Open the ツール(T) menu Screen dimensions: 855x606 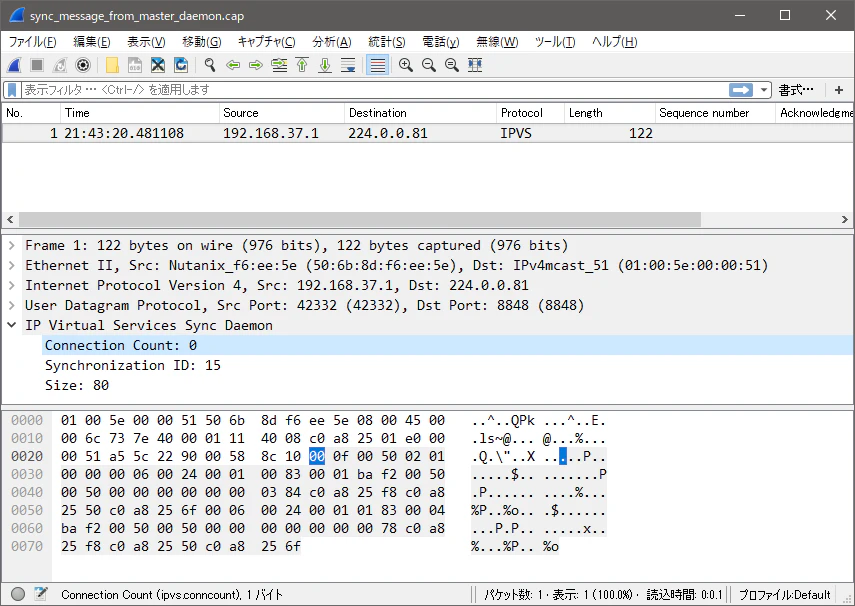[x=555, y=42]
